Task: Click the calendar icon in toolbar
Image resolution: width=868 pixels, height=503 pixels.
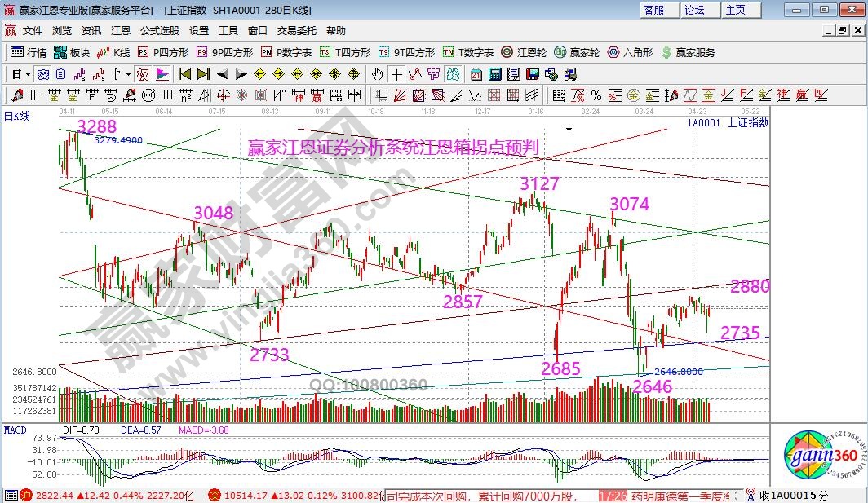Action: pyautogui.click(x=476, y=74)
